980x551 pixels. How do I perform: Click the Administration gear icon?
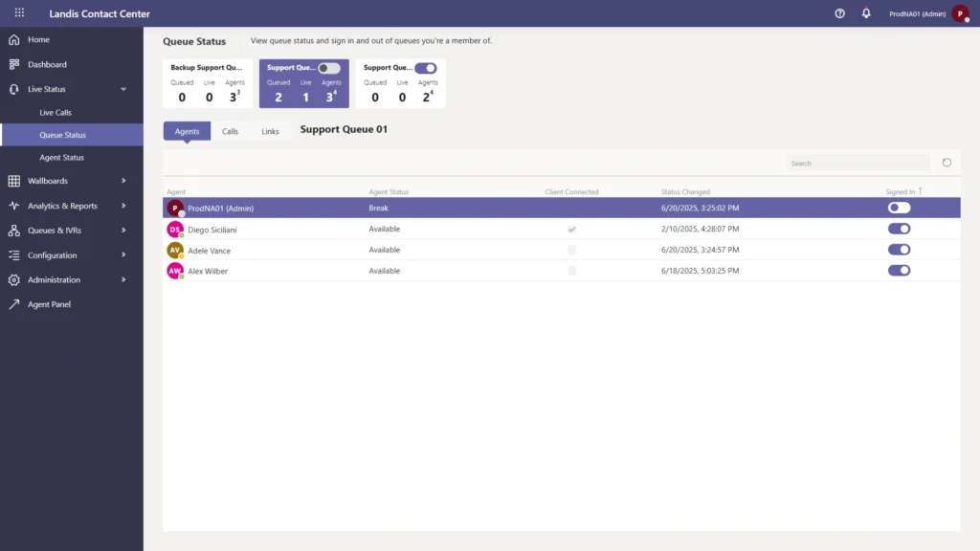point(13,280)
